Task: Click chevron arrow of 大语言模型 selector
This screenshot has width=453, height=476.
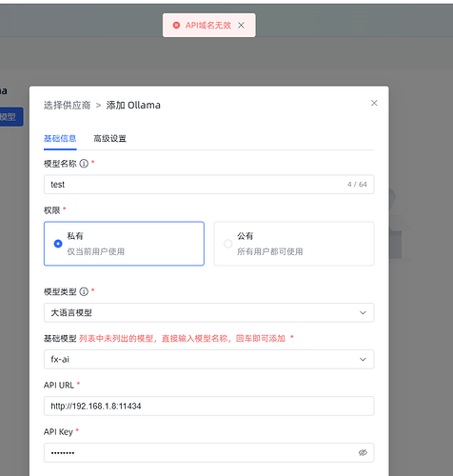Action: 363,312
